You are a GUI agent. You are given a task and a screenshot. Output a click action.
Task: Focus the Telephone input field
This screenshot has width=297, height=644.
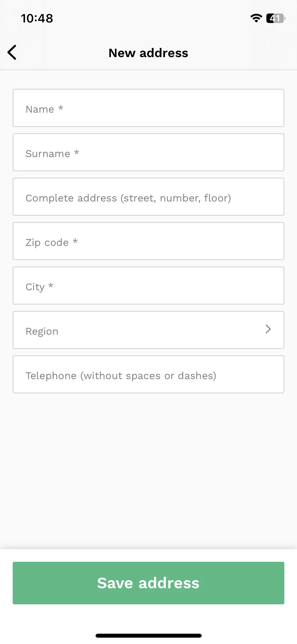click(148, 374)
